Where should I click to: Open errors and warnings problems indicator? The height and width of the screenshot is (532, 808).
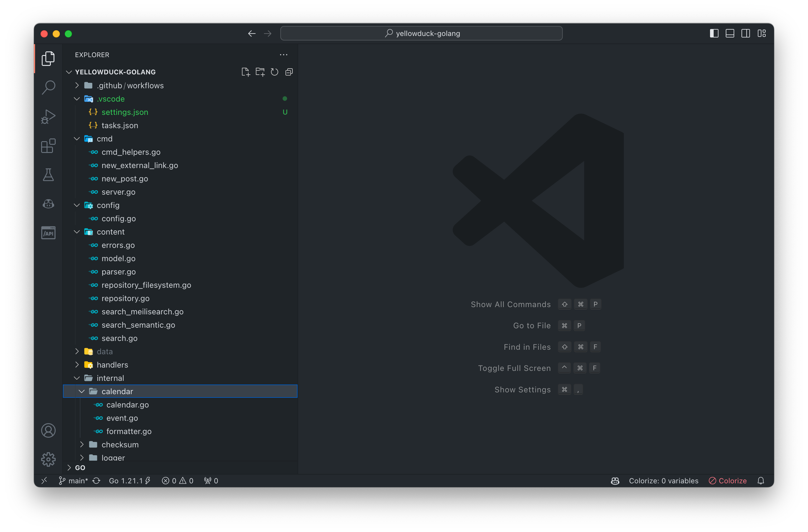tap(178, 480)
